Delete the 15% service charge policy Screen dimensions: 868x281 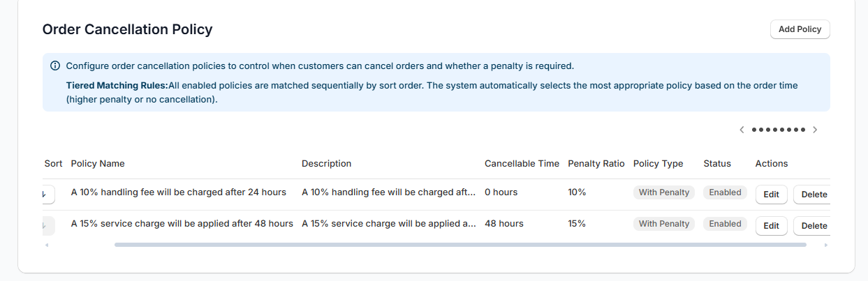(x=813, y=226)
